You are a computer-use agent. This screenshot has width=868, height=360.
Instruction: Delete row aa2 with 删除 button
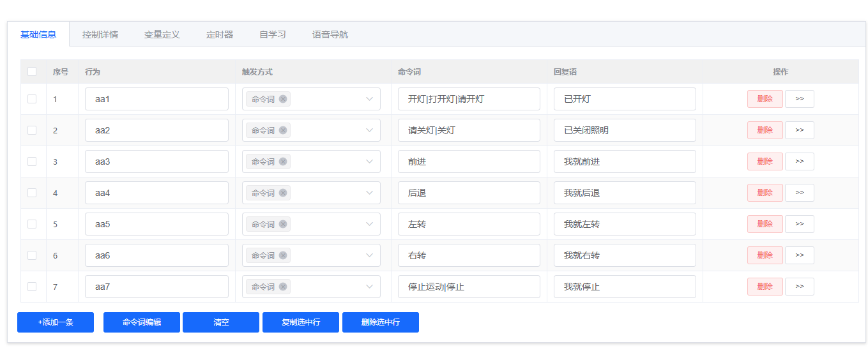[765, 130]
